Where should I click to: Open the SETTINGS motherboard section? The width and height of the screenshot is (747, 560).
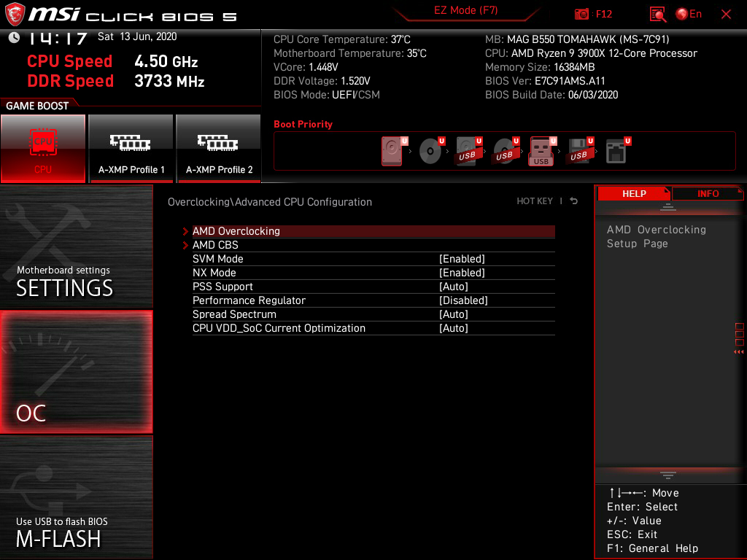tap(76, 246)
